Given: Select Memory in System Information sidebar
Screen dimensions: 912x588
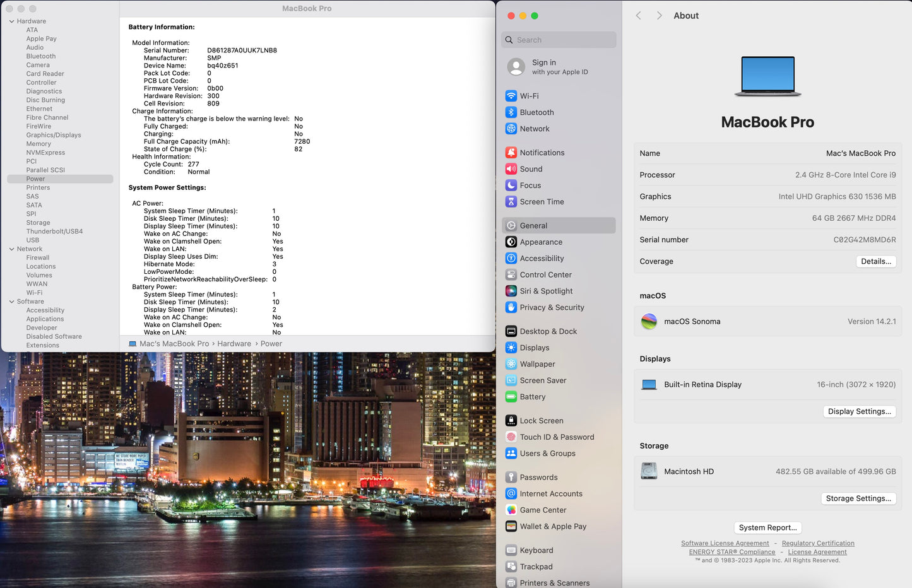Looking at the screenshot, I should coord(38,144).
